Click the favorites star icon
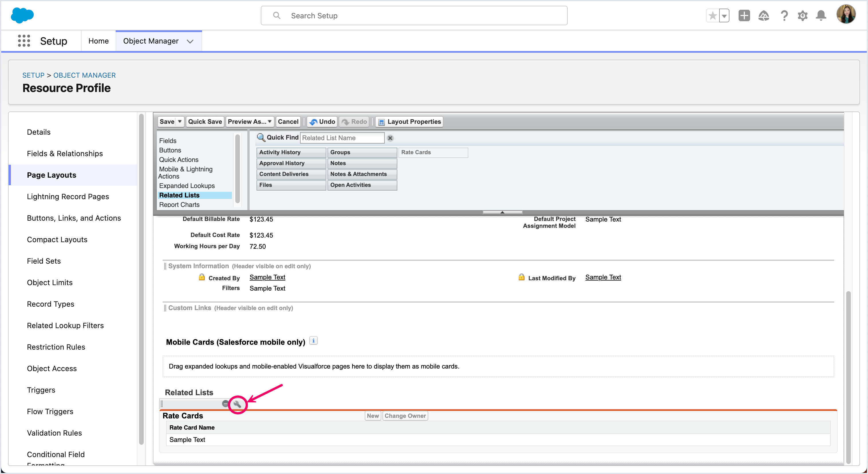Image resolution: width=868 pixels, height=474 pixels. pos(712,15)
